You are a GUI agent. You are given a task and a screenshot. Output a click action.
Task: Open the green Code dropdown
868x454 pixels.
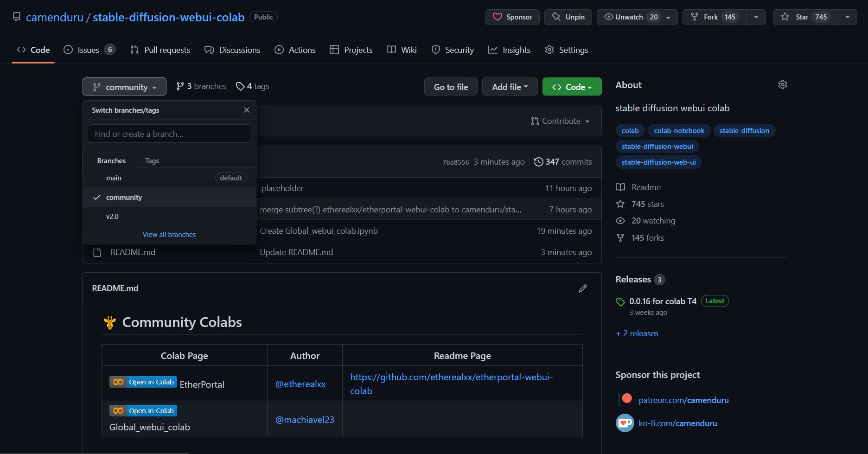click(x=572, y=87)
